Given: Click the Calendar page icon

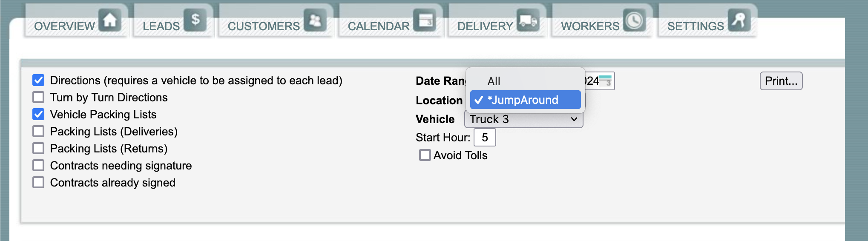Looking at the screenshot, I should pos(425,20).
